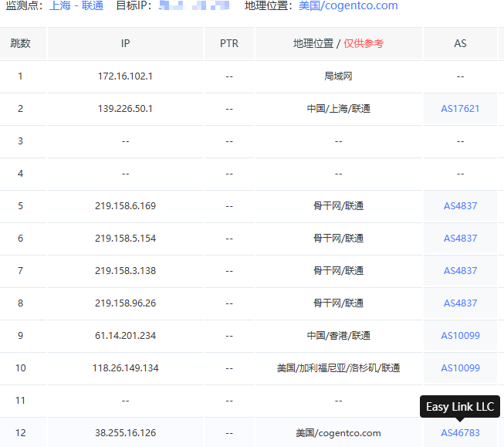The height and width of the screenshot is (447, 504).
Task: Open the 上海 - 联通 monitoring point link
Action: click(76, 5)
